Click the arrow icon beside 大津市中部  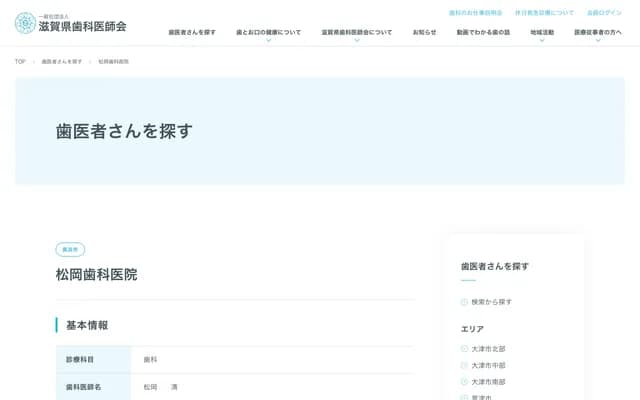[464, 366]
